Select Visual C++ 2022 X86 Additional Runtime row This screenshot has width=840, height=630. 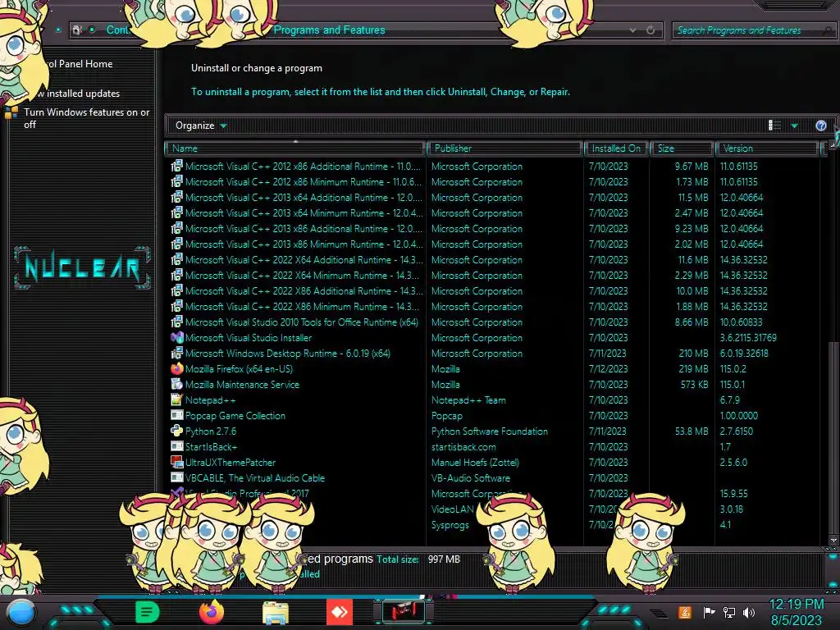pos(493,291)
